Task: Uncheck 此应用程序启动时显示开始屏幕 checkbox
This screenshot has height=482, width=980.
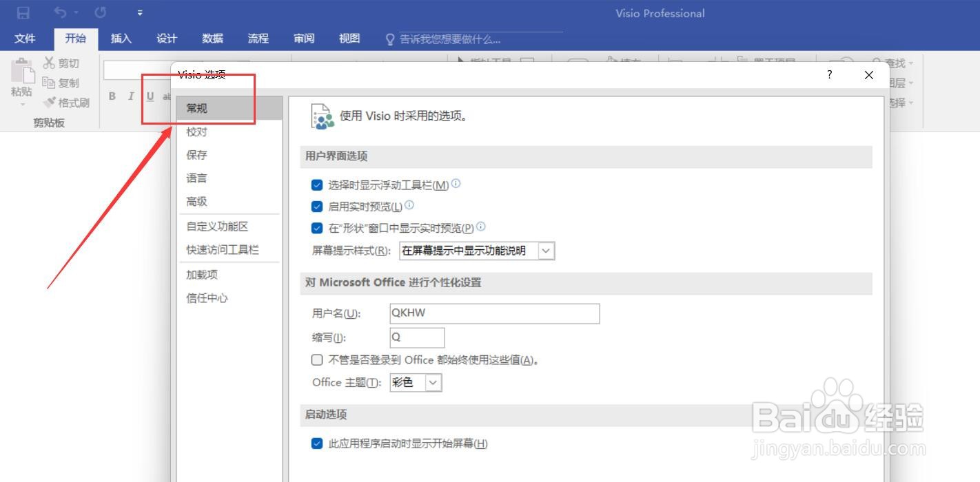Action: click(x=317, y=443)
